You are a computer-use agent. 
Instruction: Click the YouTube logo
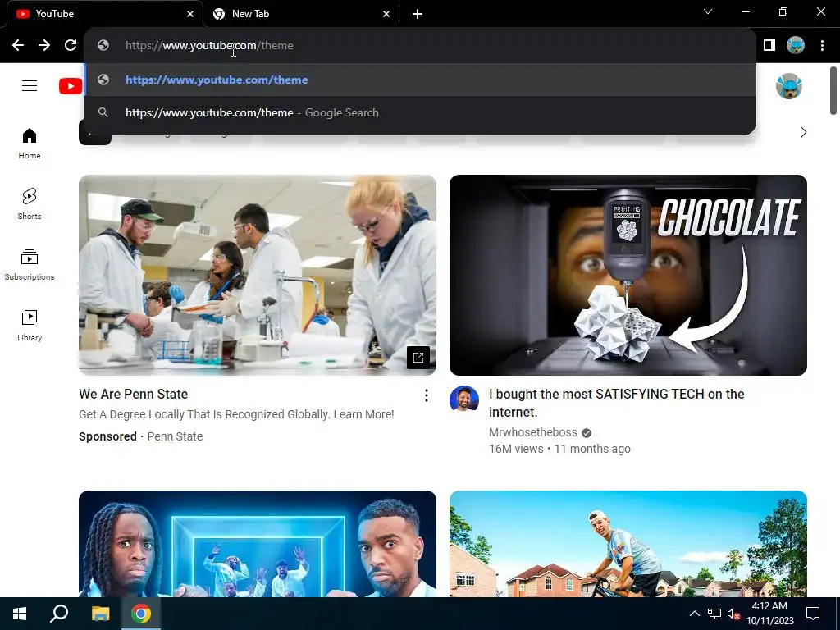click(x=71, y=85)
